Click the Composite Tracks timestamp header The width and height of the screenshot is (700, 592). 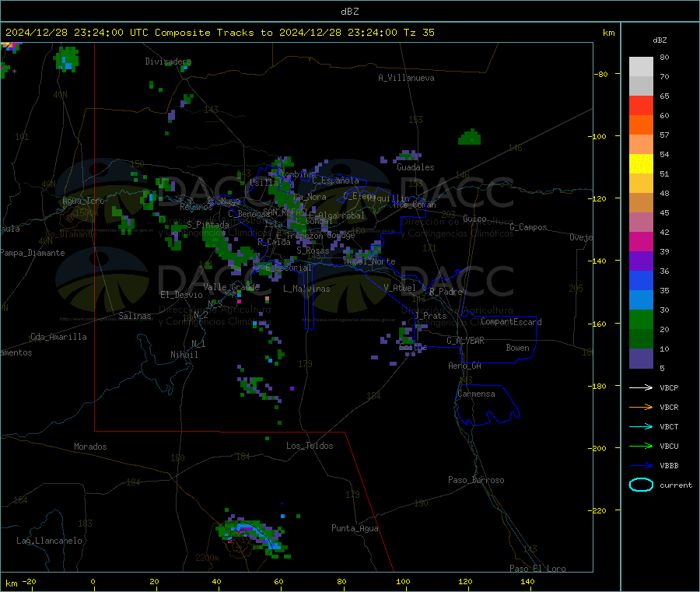click(x=220, y=33)
